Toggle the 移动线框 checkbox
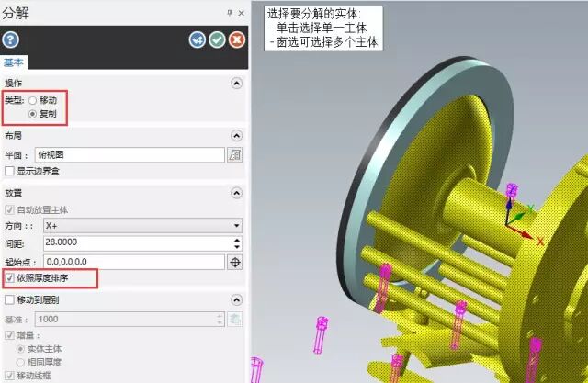This screenshot has width=588, height=383. tap(10, 375)
